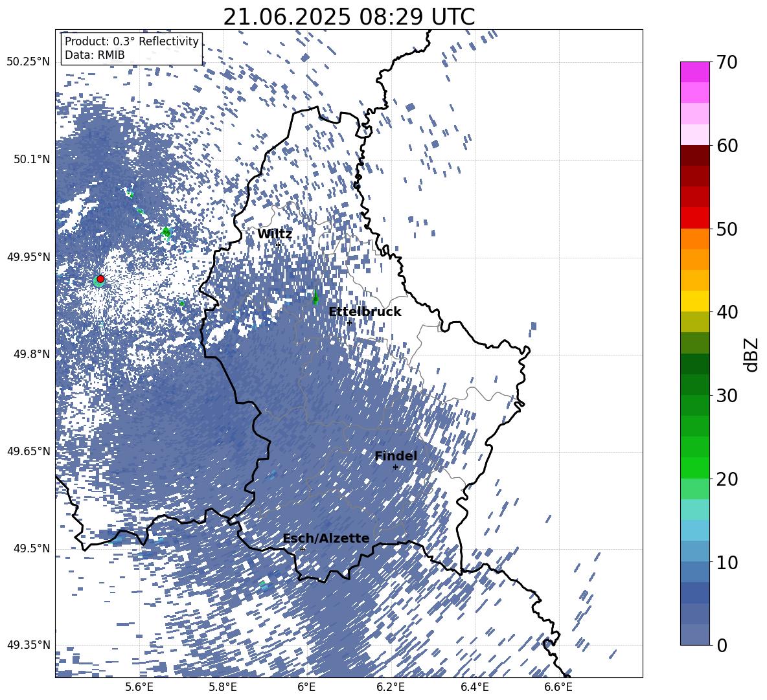Click the latitude label 50.25°N
This screenshot has width=767, height=700.
pyautogui.click(x=29, y=62)
